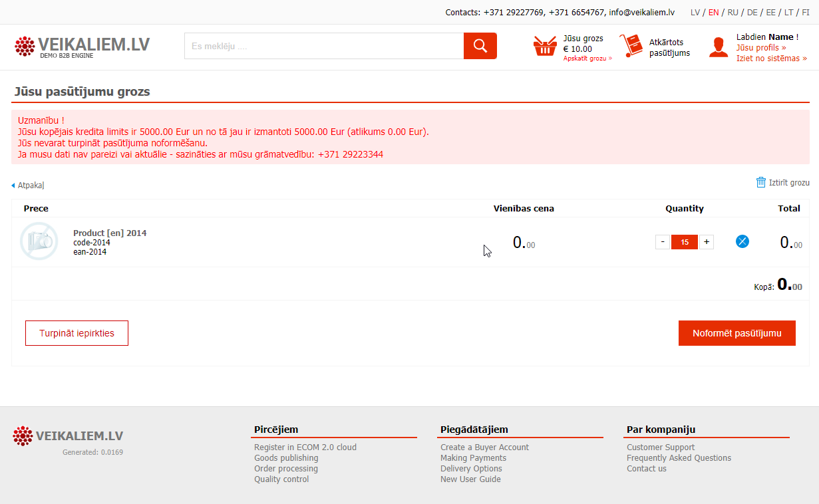This screenshot has width=819, height=504.
Task: Click the quantity field showing 15
Action: pyautogui.click(x=685, y=242)
